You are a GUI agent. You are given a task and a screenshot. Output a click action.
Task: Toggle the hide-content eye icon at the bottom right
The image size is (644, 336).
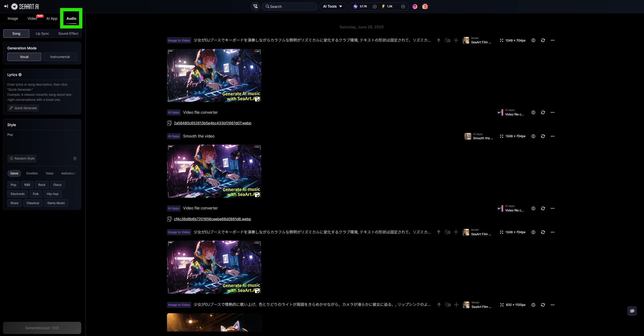[632, 311]
